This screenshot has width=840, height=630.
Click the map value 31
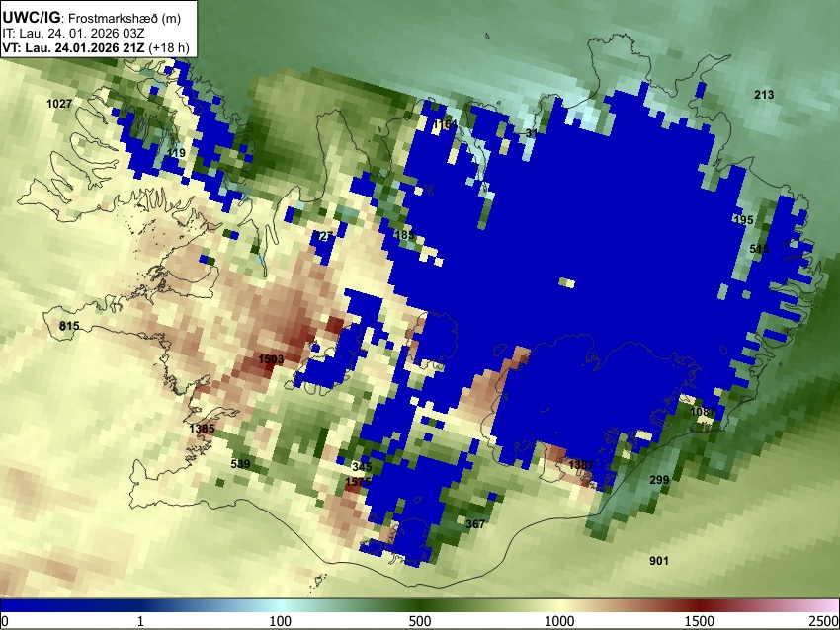(x=531, y=132)
